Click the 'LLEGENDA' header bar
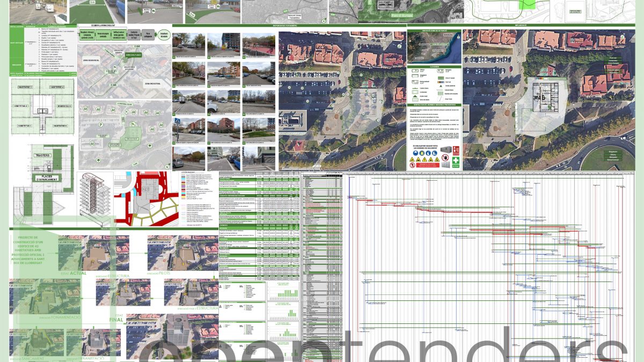Image resolution: width=644 pixels, height=362 pixels. pyautogui.click(x=434, y=66)
